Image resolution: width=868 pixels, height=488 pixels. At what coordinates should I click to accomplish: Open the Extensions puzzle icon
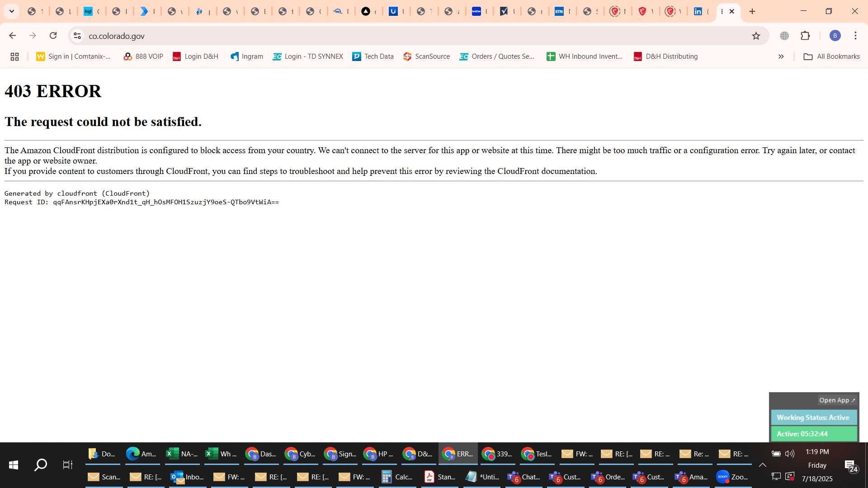point(805,36)
